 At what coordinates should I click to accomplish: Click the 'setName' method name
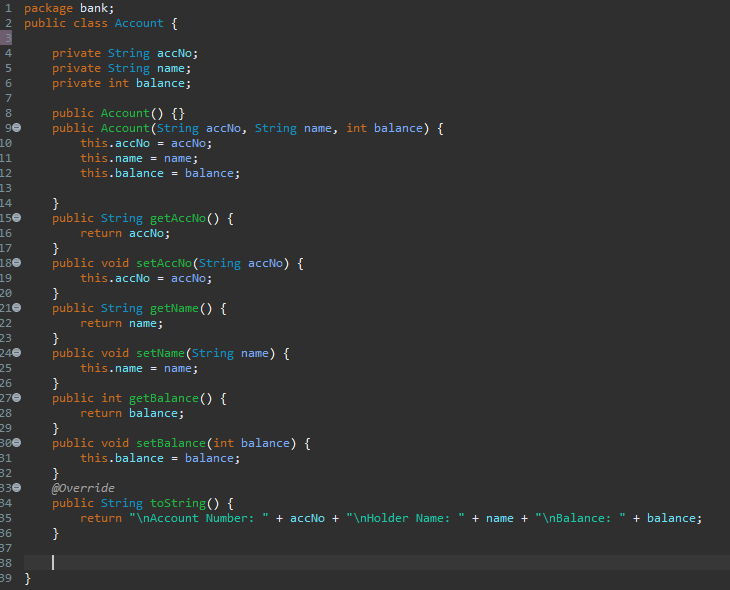160,353
